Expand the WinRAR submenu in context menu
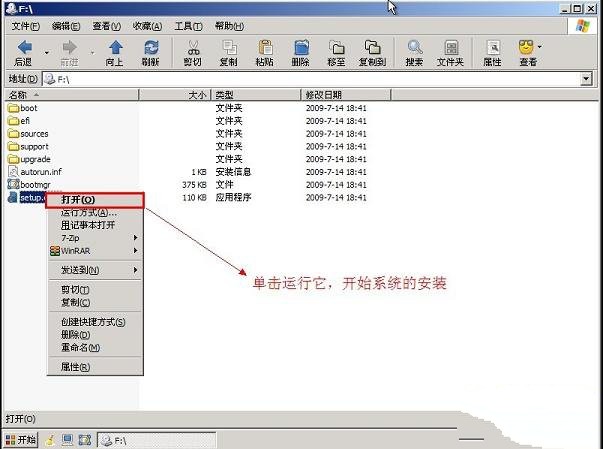The width and height of the screenshot is (603, 449). (95, 251)
